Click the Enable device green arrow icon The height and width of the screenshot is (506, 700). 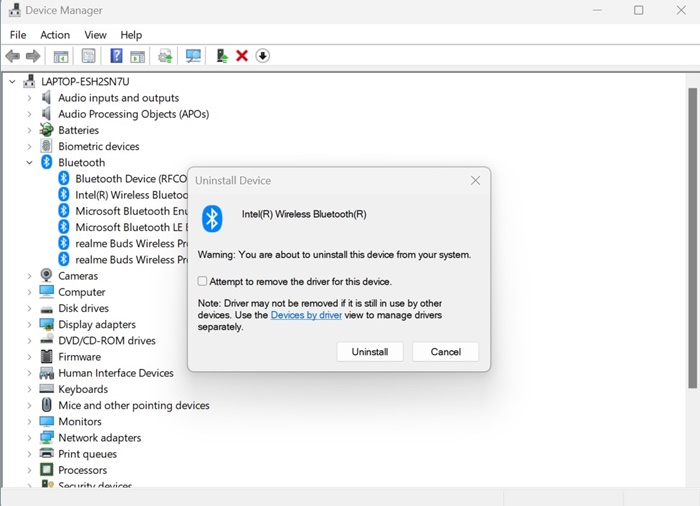pyautogui.click(x=221, y=56)
